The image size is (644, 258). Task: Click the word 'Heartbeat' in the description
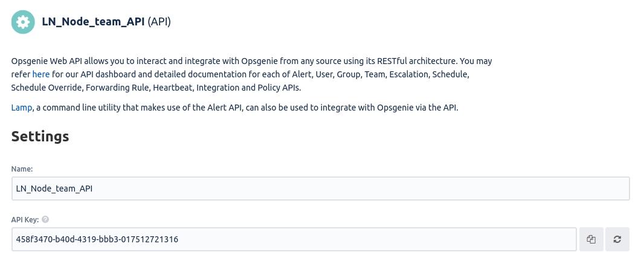click(x=173, y=88)
